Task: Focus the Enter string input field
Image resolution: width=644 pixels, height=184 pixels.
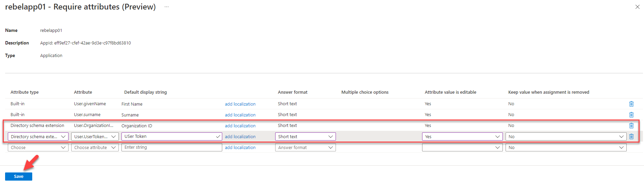Action: coord(172,147)
